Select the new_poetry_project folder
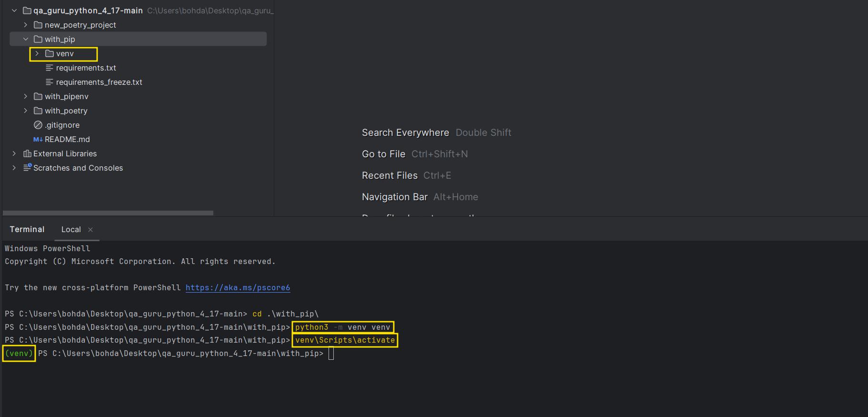 [80, 25]
